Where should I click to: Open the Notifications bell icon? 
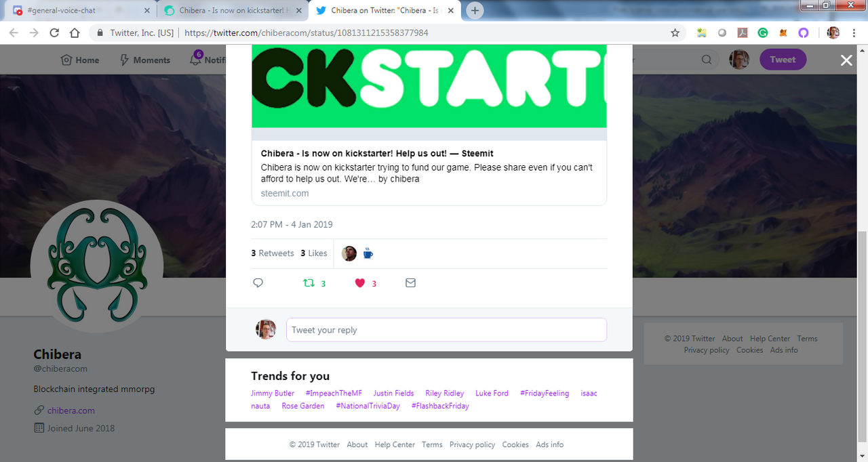pos(195,60)
